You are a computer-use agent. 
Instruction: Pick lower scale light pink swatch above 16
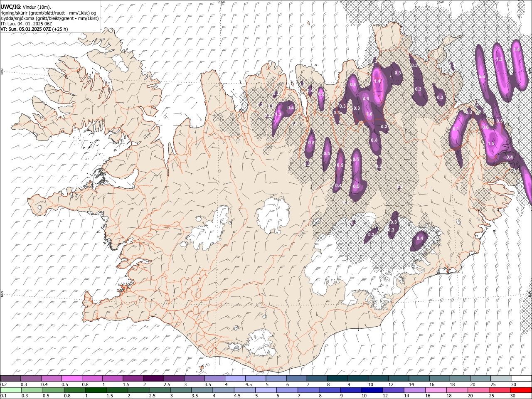tap(436, 390)
